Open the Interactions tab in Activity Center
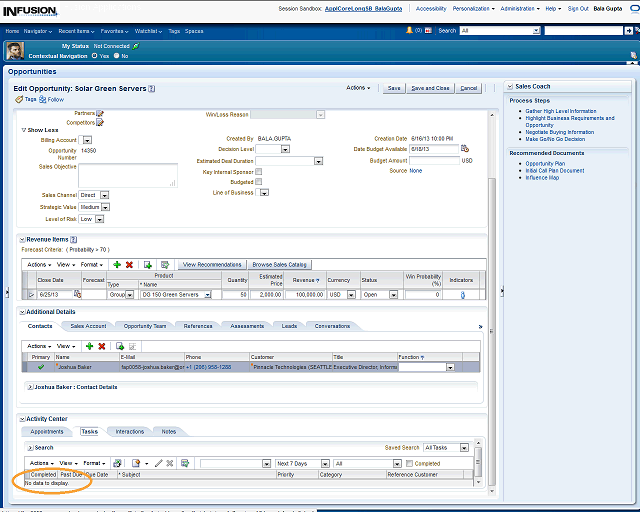The width and height of the screenshot is (640, 512). point(129,432)
